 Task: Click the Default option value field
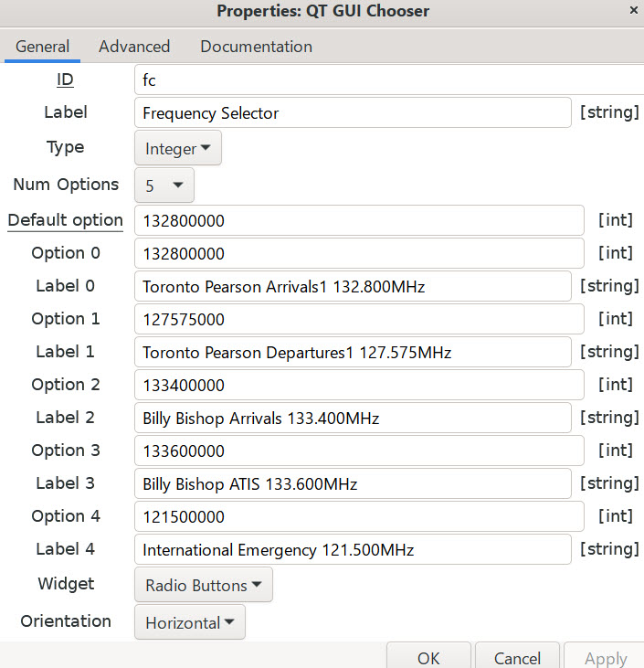point(358,220)
